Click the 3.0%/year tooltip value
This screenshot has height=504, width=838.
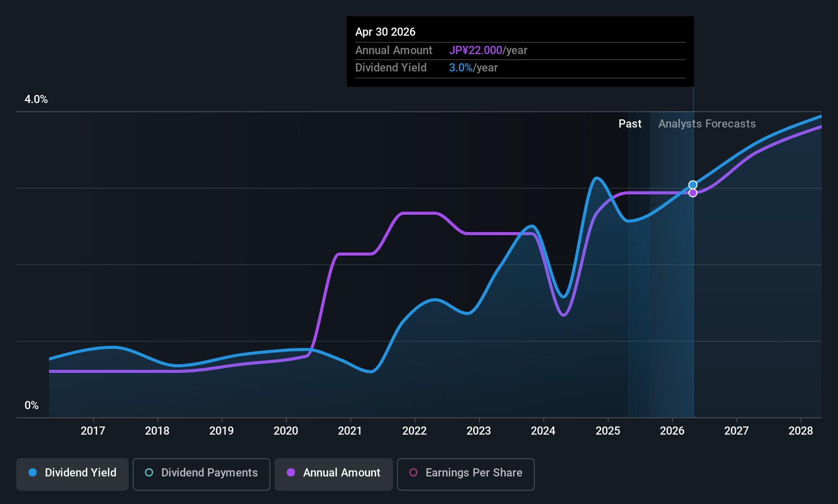tap(473, 68)
